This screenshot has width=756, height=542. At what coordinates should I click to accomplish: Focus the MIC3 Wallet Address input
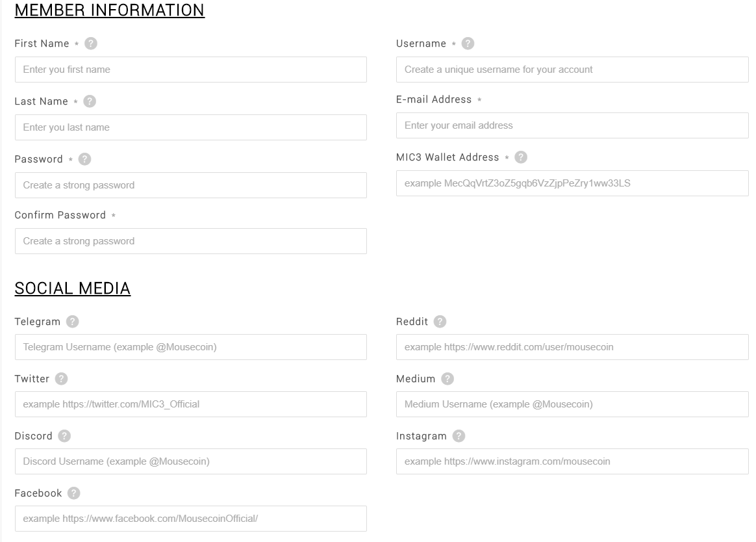(x=572, y=183)
